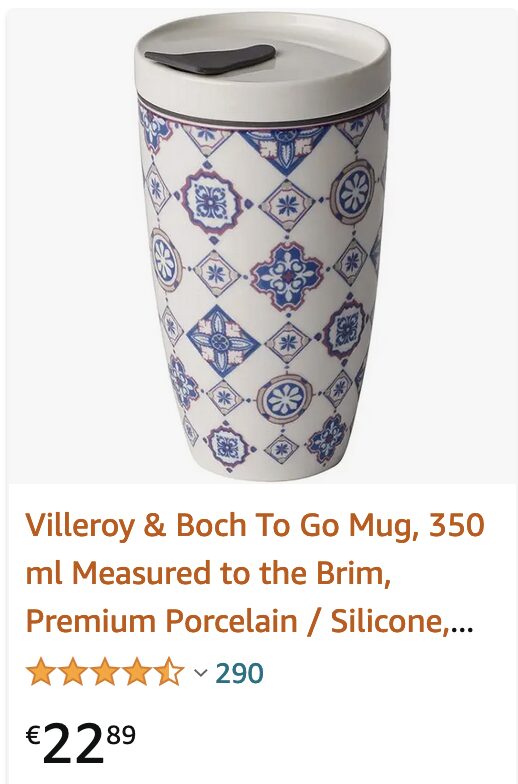
Task: Click the "350" capacity text in the title
Action: click(456, 524)
